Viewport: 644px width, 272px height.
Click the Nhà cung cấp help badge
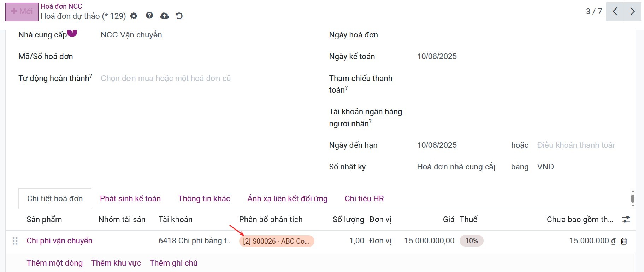point(72,32)
